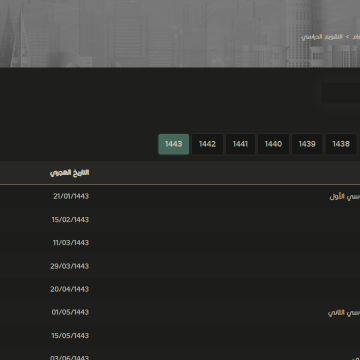Click the التاريخ الهجري column header

(70, 173)
